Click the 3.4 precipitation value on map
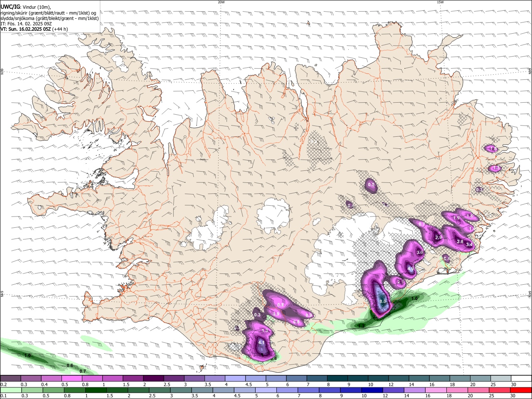This screenshot has height=399, width=532. pos(469,245)
